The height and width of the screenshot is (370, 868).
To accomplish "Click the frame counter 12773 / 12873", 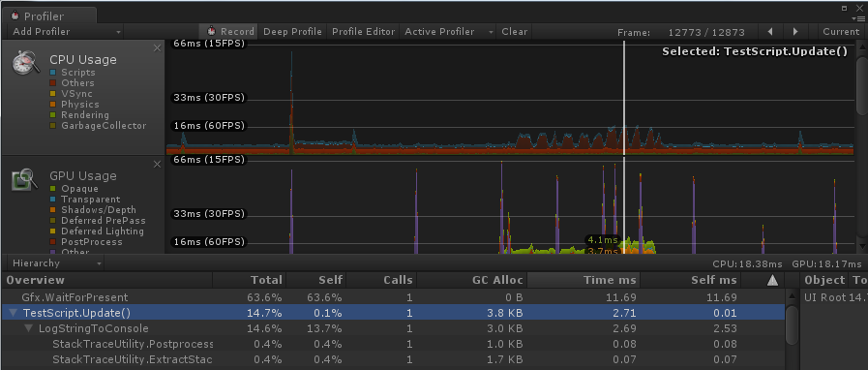I will (706, 32).
